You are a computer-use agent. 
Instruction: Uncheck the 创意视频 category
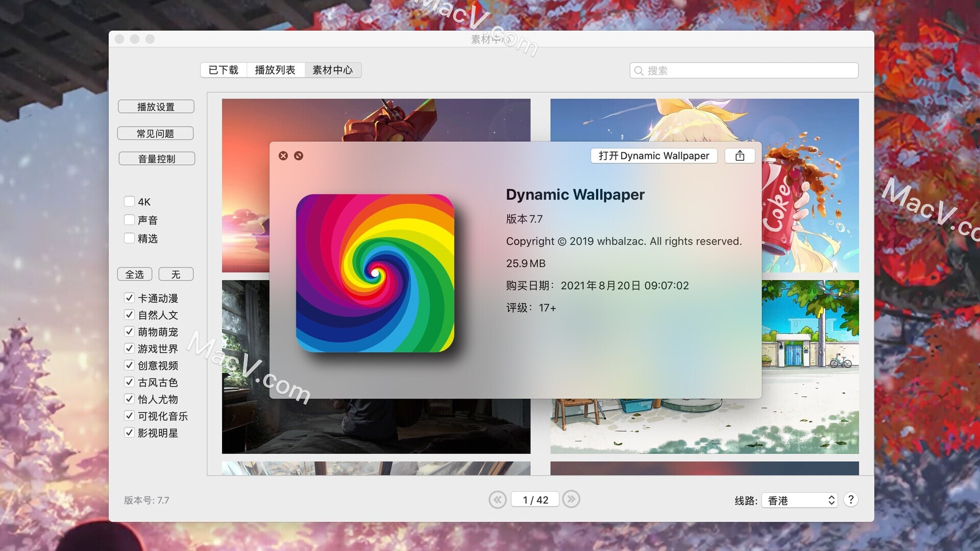[x=129, y=365]
